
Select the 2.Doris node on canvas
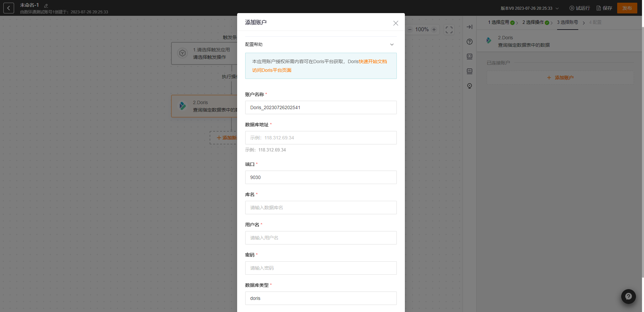(x=205, y=106)
